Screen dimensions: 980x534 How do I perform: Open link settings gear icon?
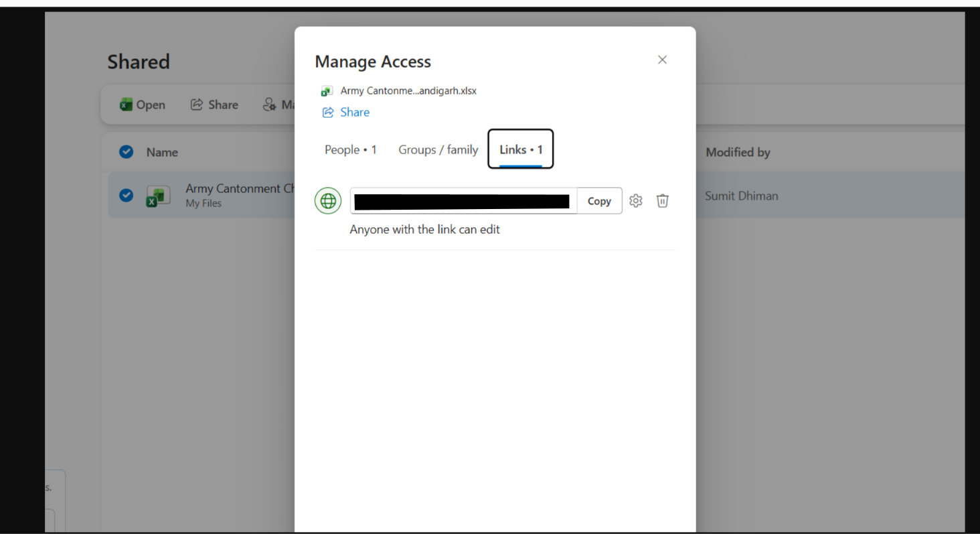point(636,200)
